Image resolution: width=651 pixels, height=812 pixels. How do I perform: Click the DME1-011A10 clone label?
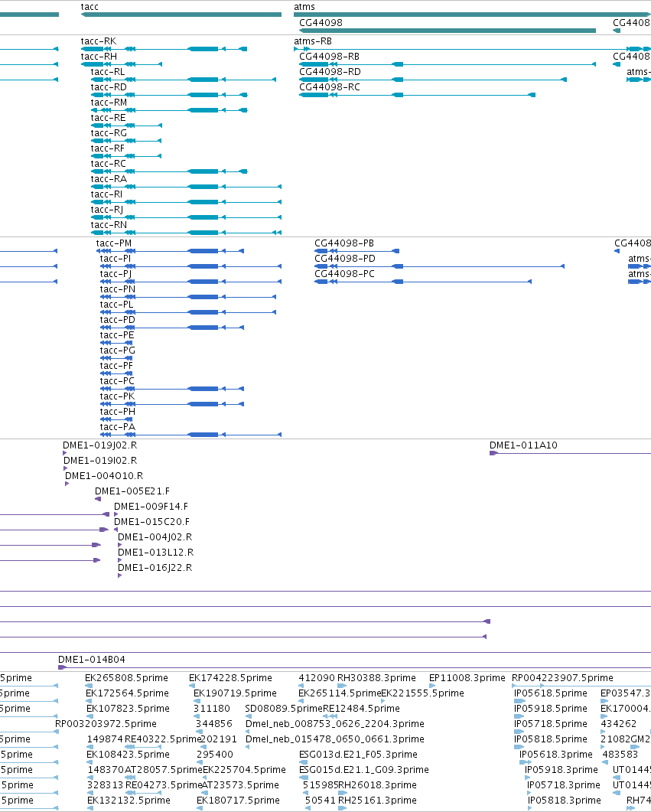(524, 445)
